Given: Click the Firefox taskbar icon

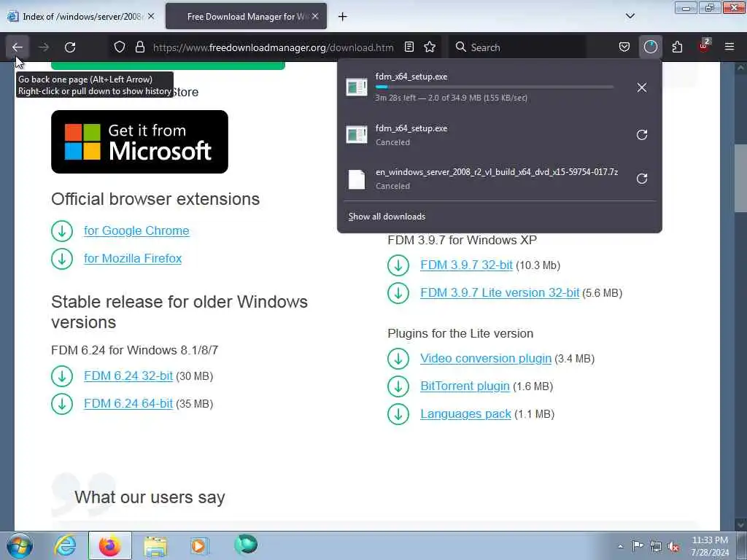Looking at the screenshot, I should (110, 545).
